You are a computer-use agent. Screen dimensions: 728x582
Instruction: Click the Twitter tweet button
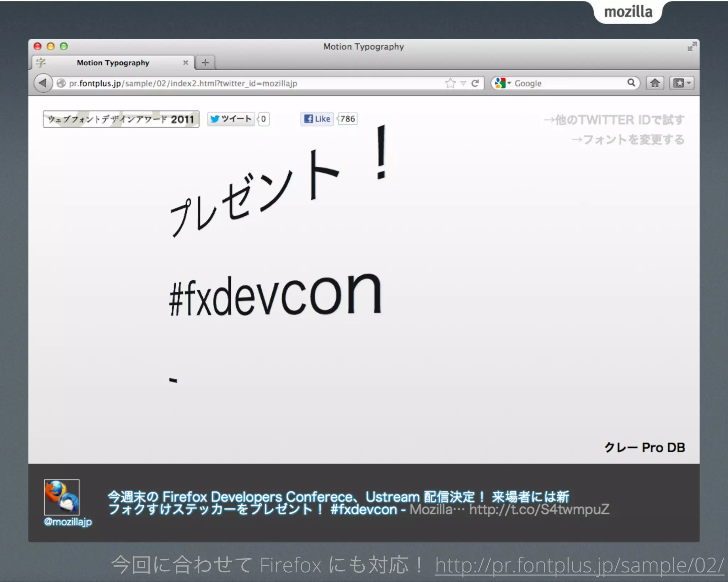[231, 119]
